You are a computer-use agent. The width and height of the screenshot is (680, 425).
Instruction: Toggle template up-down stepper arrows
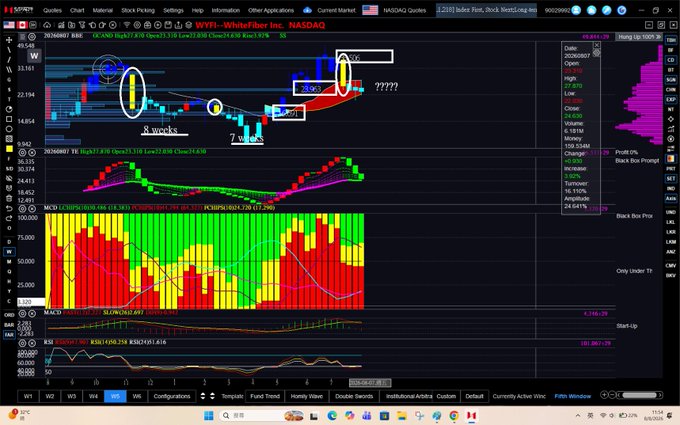pyautogui.click(x=207, y=396)
